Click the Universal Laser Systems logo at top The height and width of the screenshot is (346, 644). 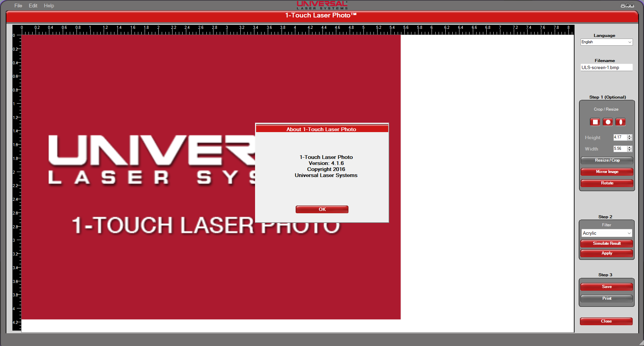(322, 5)
